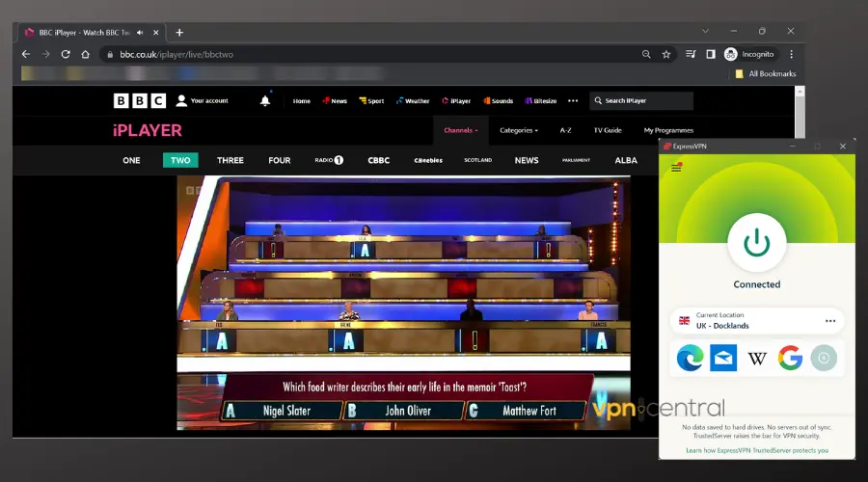
Task: Open Wikipedia shortcut in ExpressVPN
Action: [757, 359]
